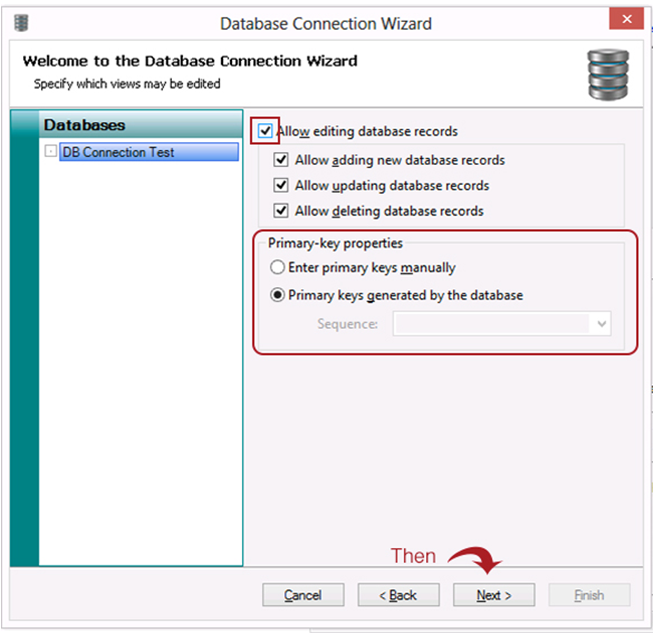Uncheck Allow deleting database records

click(281, 211)
